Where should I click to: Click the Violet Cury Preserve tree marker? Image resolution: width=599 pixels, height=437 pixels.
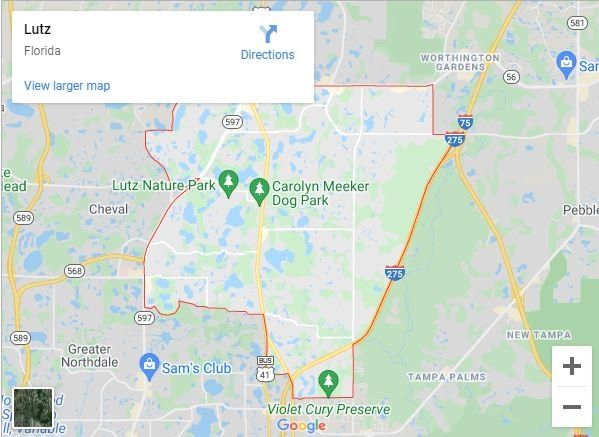[328, 384]
